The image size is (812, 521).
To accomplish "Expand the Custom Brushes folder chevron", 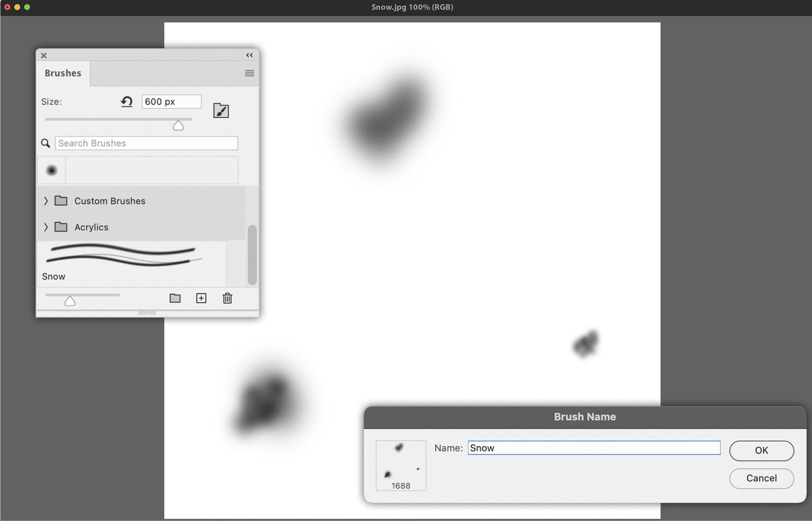I will tap(46, 201).
